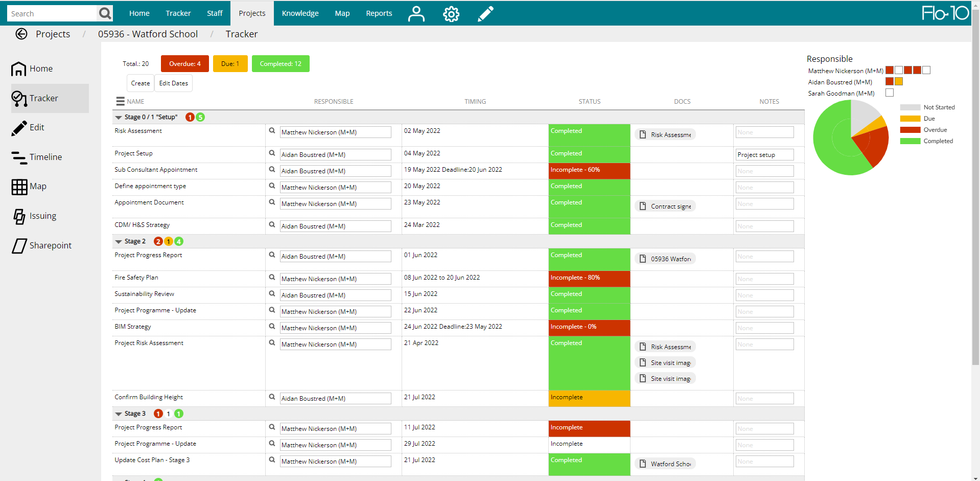980x481 pixels.
Task: Open the Home top menu
Action: pos(139,13)
